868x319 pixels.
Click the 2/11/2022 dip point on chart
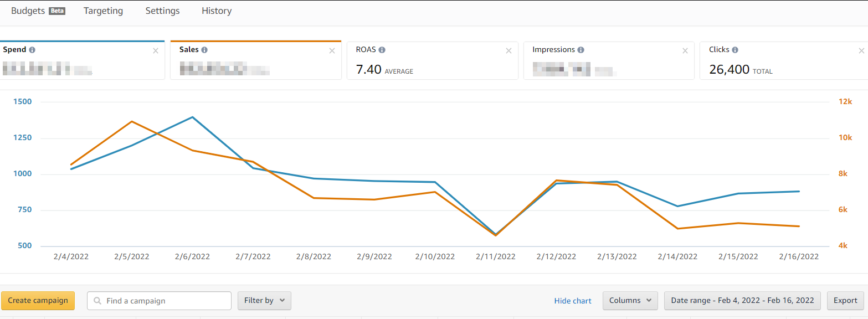point(495,235)
